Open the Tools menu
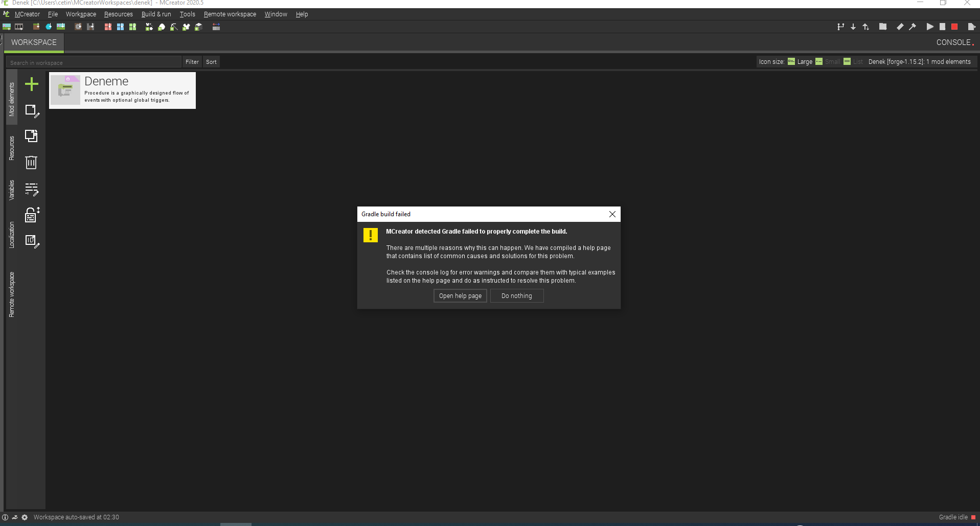980x526 pixels. 188,14
